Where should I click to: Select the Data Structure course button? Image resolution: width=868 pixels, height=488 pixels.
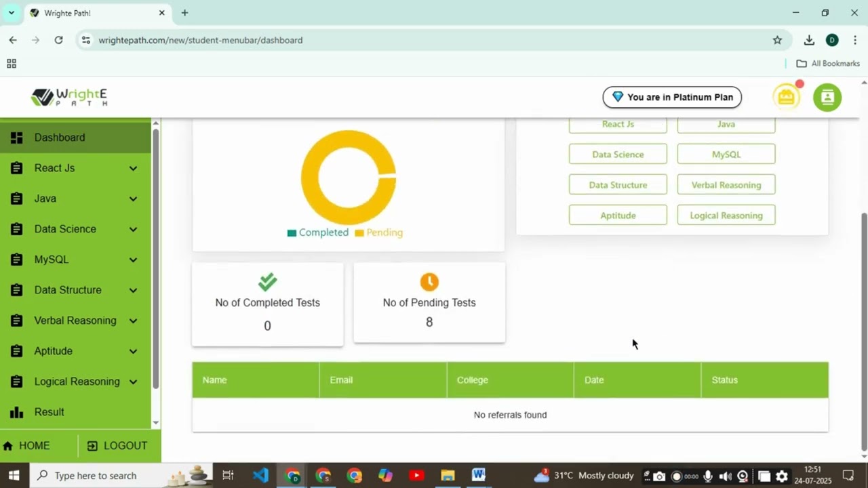(x=618, y=185)
